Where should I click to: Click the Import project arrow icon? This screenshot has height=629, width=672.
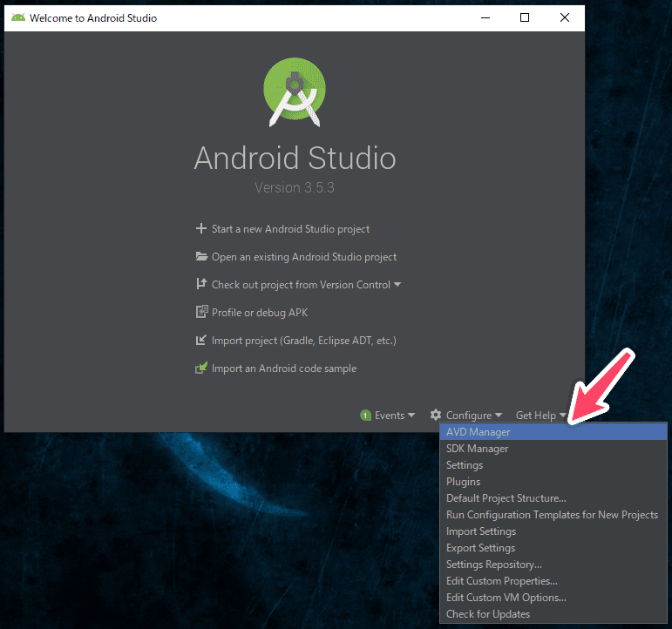[x=201, y=340]
